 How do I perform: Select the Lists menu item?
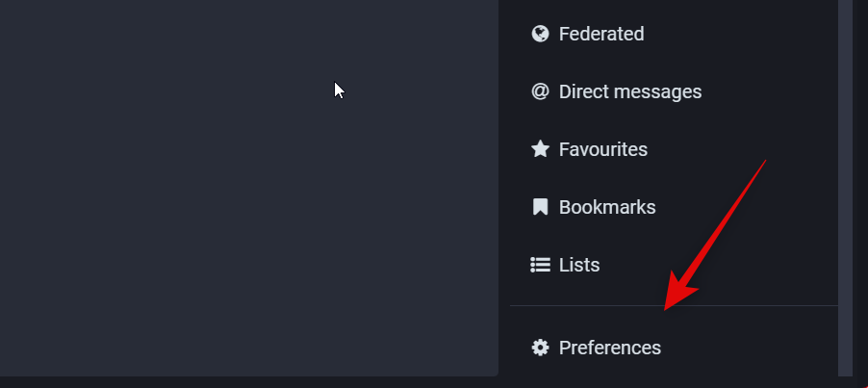pyautogui.click(x=578, y=265)
